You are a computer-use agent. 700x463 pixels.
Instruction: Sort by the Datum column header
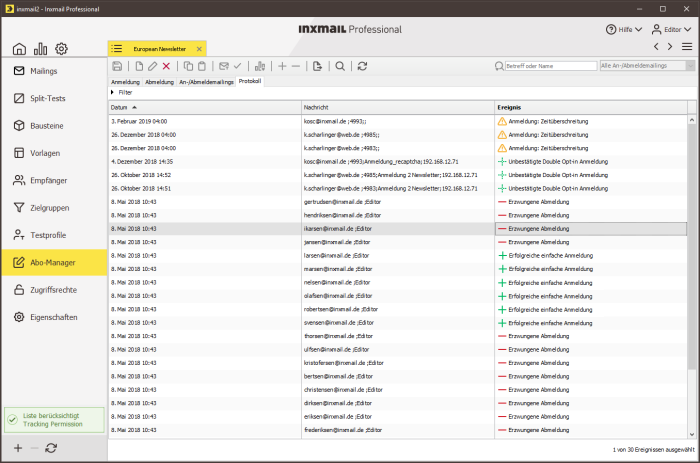click(205, 107)
